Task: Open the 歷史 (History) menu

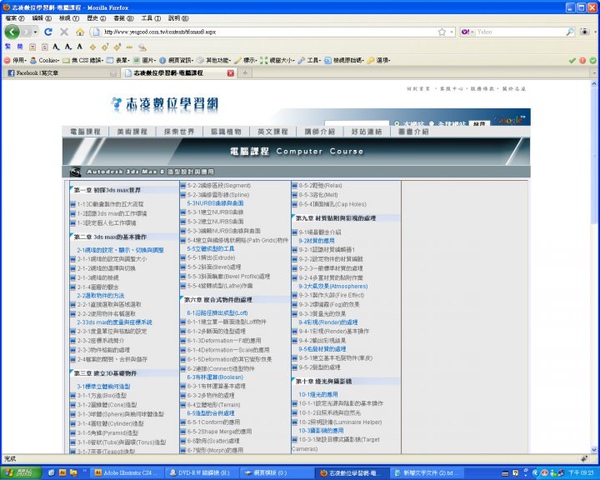Action: [x=96, y=18]
